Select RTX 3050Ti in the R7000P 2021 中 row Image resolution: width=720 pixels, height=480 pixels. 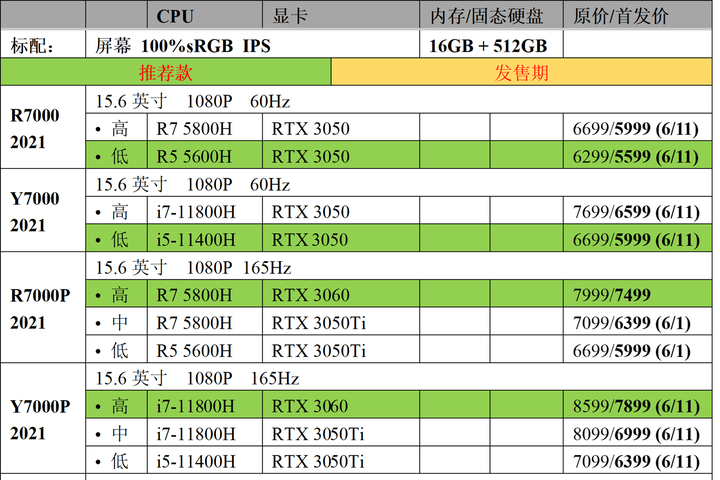[319, 323]
